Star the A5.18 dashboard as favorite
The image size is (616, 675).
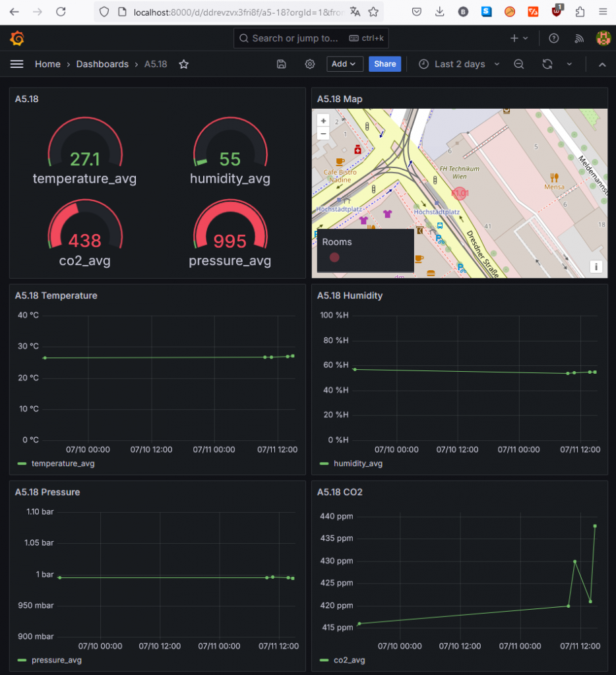[183, 64]
